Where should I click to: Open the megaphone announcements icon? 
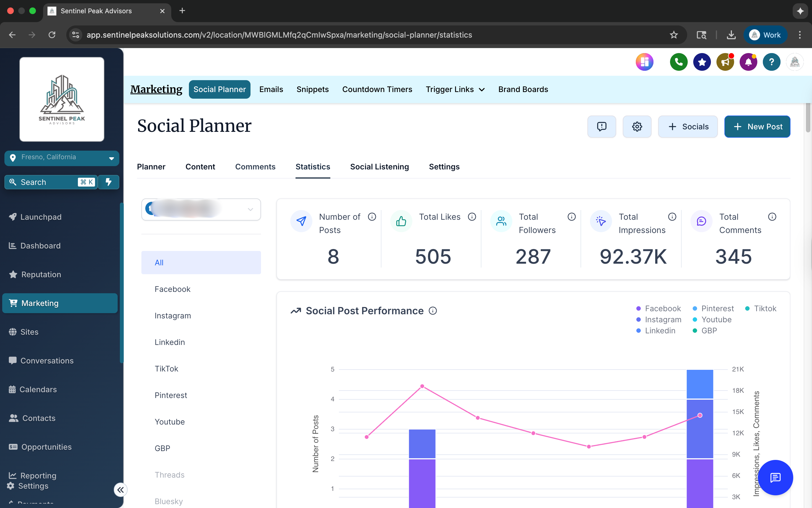click(x=725, y=62)
